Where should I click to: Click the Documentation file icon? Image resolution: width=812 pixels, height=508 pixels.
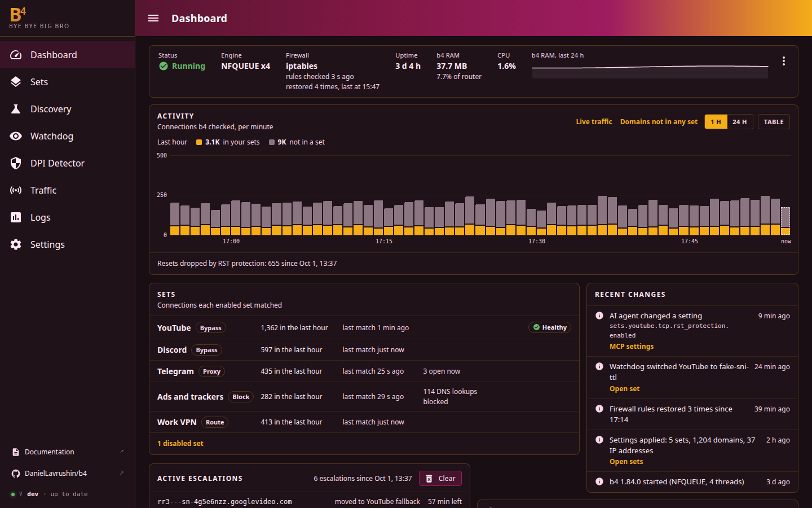[16, 452]
